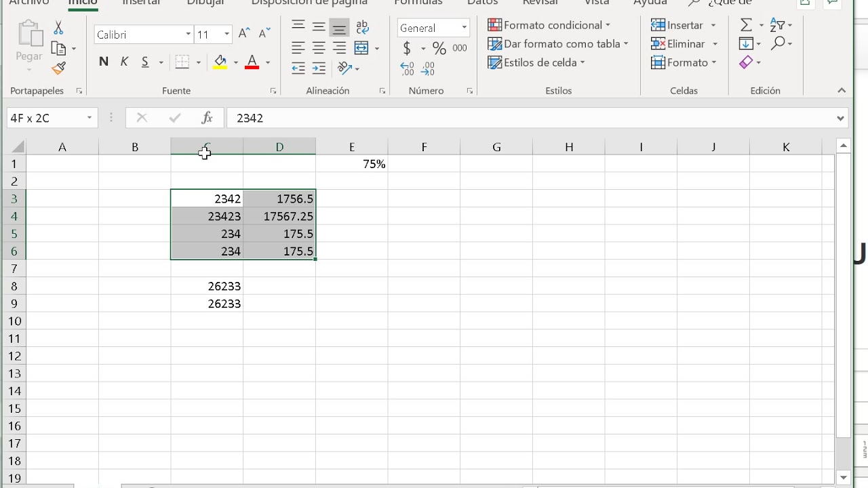Apply the red font color
The image size is (868, 488).
click(x=252, y=62)
